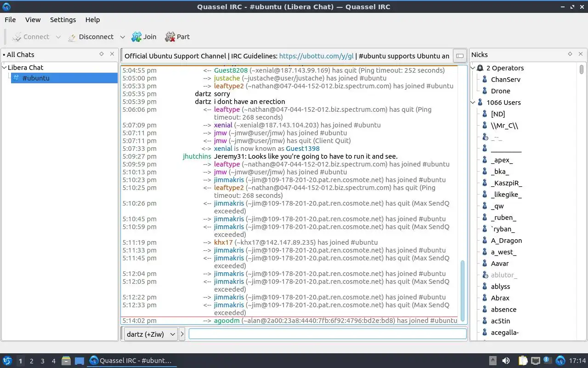
Task: Collapse the 2 Operators group
Action: point(473,68)
